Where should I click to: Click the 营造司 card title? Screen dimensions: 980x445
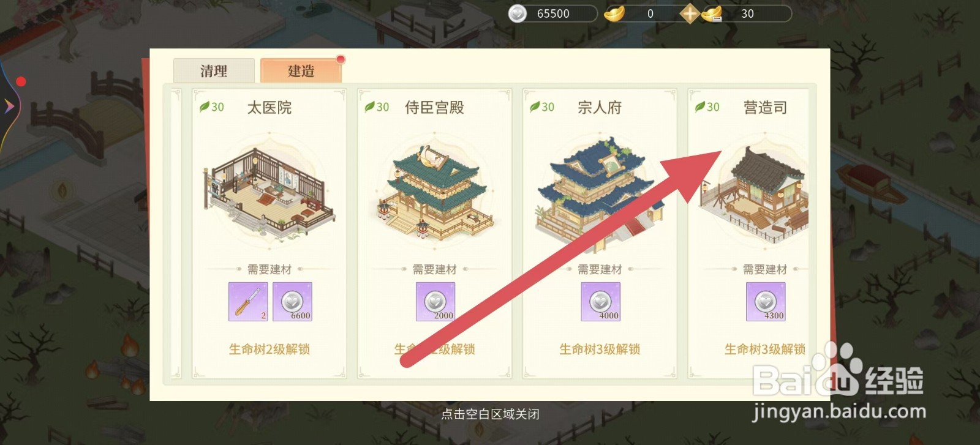pyautogui.click(x=765, y=108)
